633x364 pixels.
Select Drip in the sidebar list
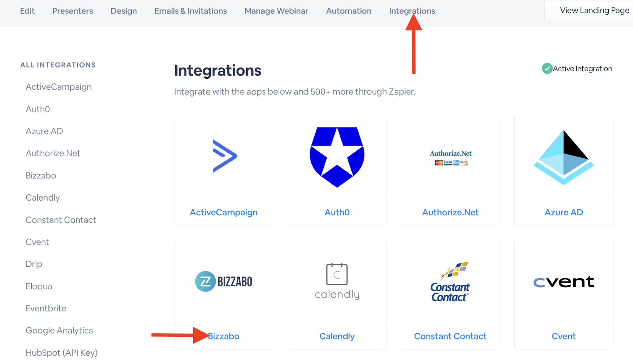coord(34,264)
